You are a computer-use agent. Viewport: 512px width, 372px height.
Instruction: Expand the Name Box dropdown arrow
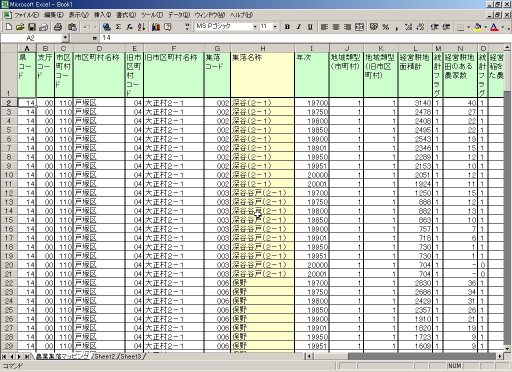(x=65, y=38)
